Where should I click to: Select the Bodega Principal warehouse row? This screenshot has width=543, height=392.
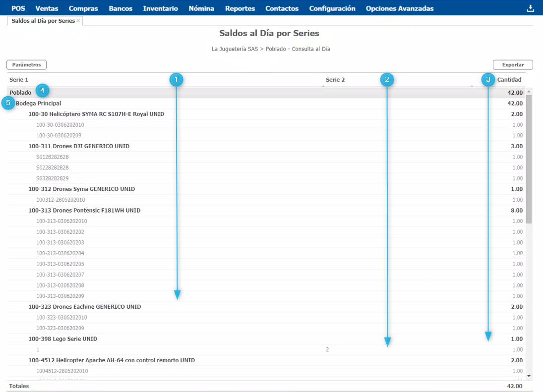point(39,104)
